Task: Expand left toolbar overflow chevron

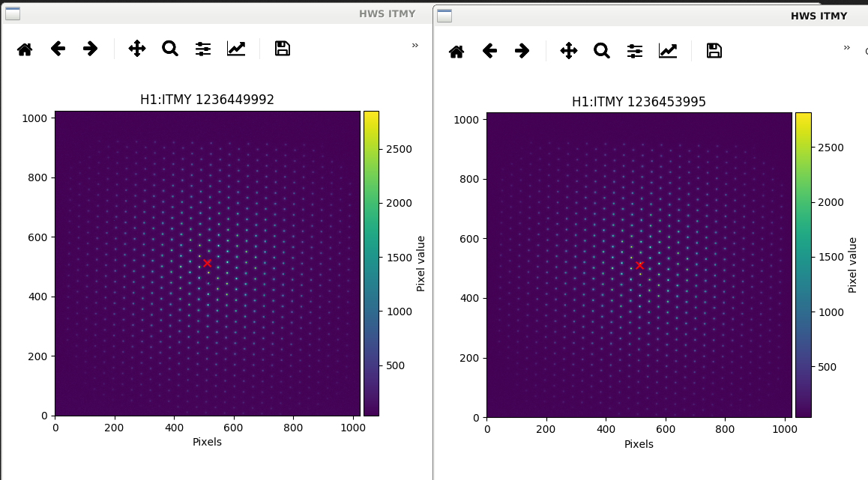Action: click(x=415, y=46)
